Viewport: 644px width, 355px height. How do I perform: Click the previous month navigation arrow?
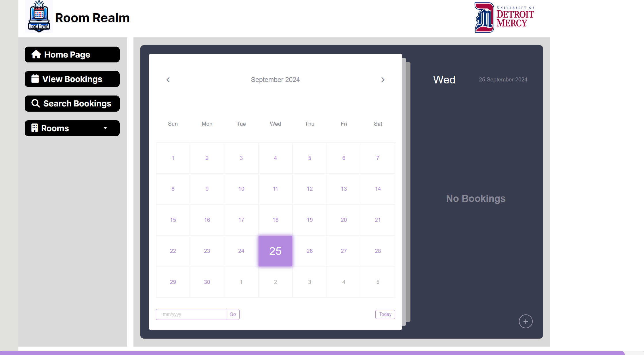click(x=168, y=80)
